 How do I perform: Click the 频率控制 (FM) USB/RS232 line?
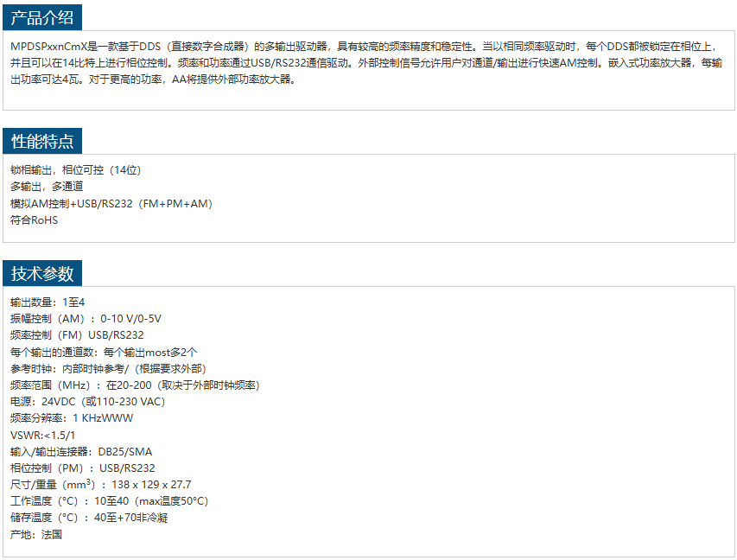tap(77, 335)
